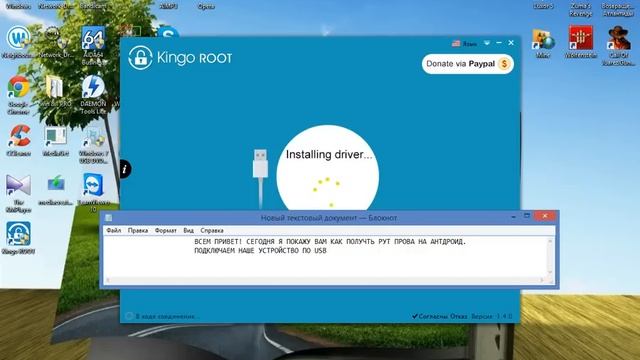The height and width of the screenshot is (360, 640).
Task: Click the Donate via Paypal button
Action: 468,64
